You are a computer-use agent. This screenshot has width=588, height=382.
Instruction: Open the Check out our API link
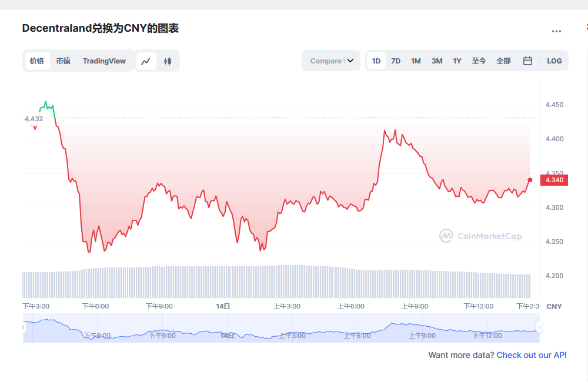click(532, 355)
